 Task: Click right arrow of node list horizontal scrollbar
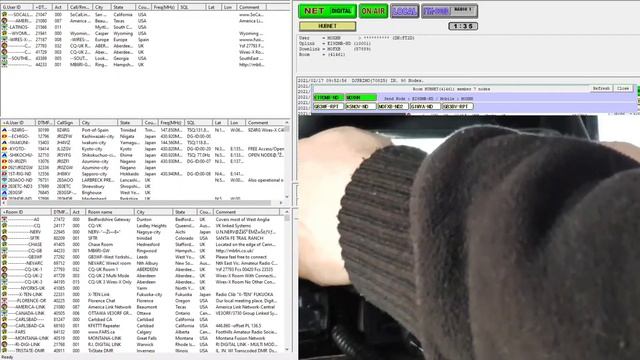pos(281,202)
